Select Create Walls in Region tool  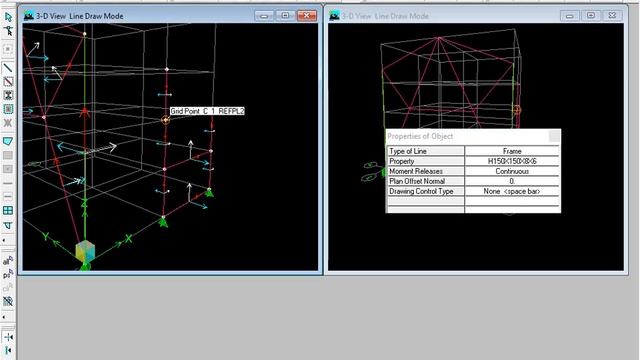pyautogui.click(x=8, y=197)
